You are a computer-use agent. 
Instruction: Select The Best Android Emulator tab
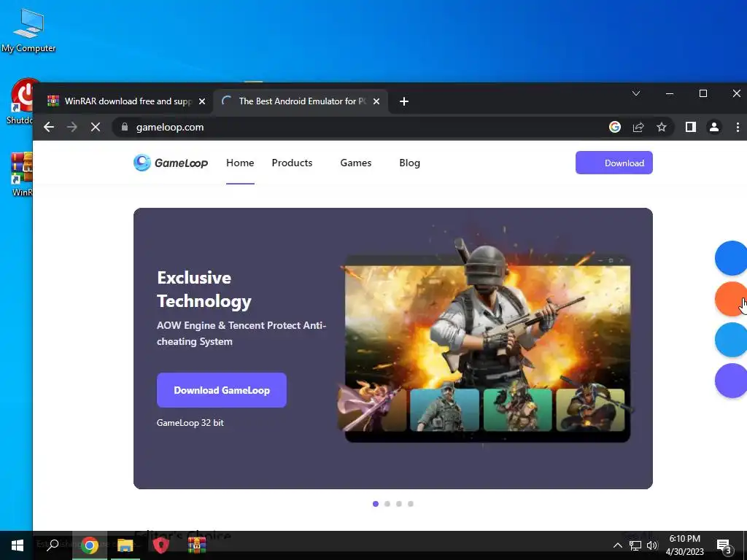coord(300,101)
